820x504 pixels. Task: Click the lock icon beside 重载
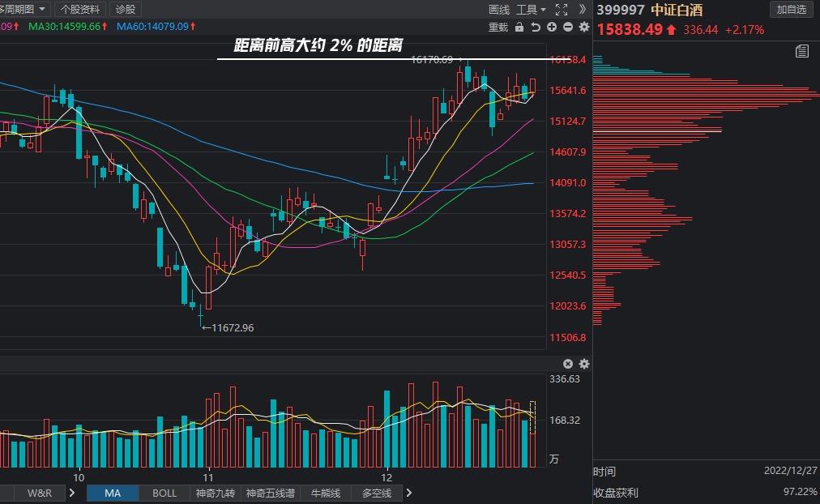click(519, 28)
